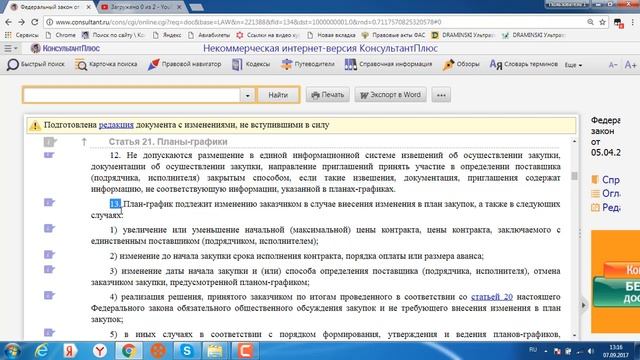Open Правовые акты ФАС bookmark

(393, 35)
